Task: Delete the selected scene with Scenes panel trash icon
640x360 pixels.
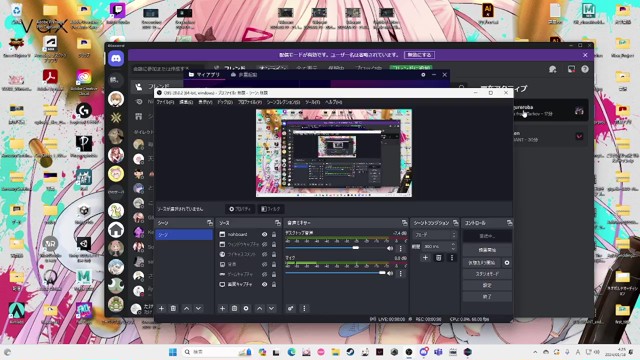Action: tap(173, 309)
